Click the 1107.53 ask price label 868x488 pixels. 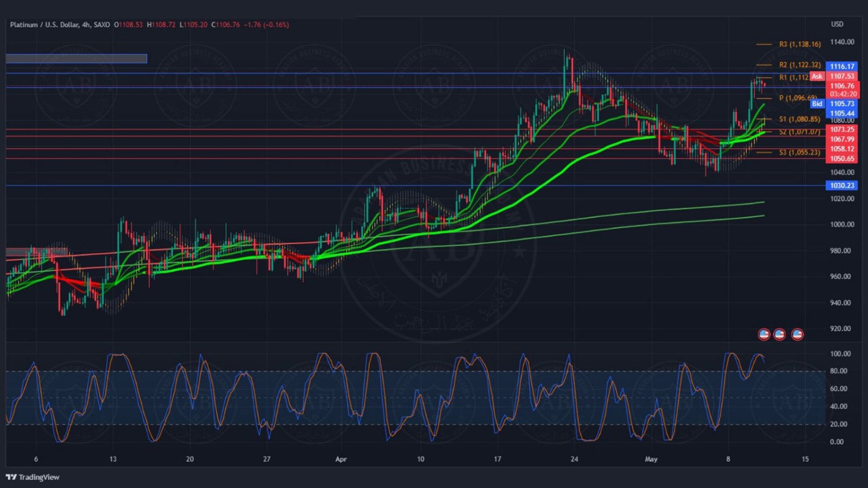point(842,76)
